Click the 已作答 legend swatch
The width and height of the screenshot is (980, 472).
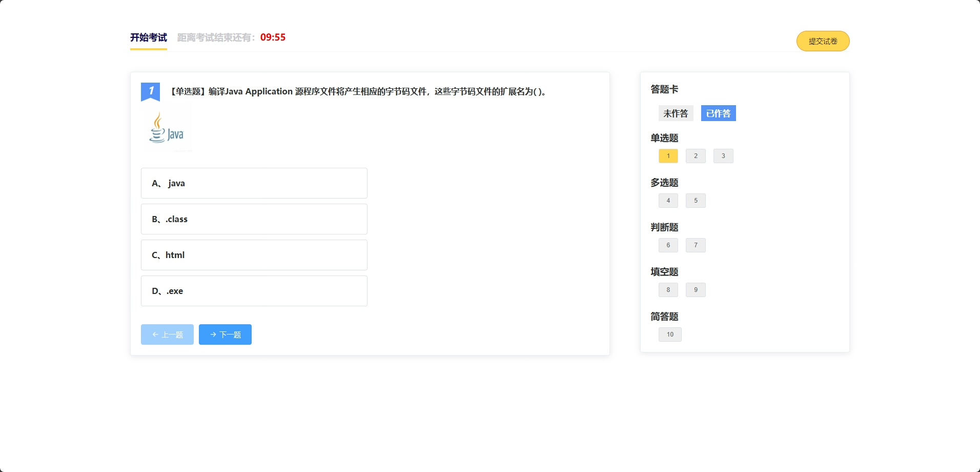click(718, 113)
